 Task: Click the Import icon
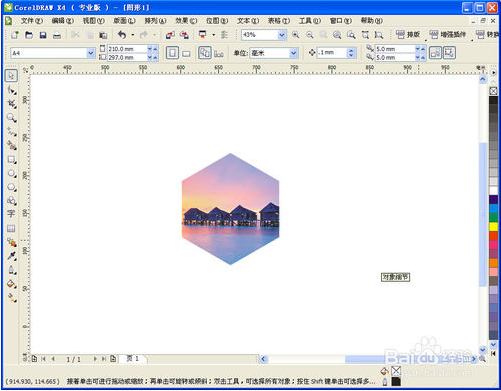[170, 35]
